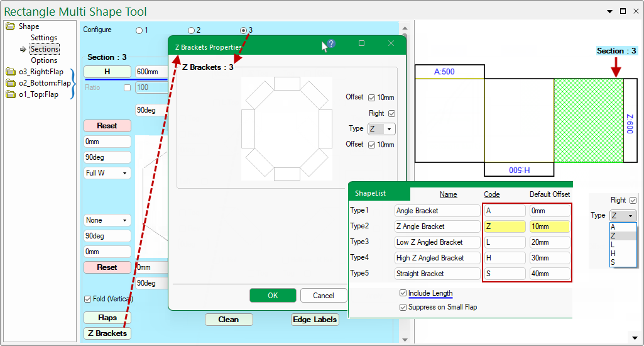Click the o2_Bottom:Flap folder icon

(11, 83)
